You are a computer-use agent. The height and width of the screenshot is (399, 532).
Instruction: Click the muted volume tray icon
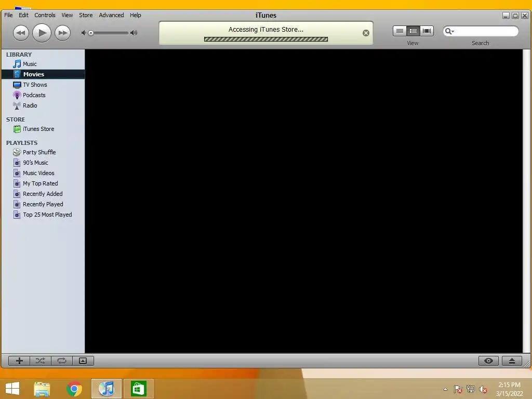pos(483,389)
